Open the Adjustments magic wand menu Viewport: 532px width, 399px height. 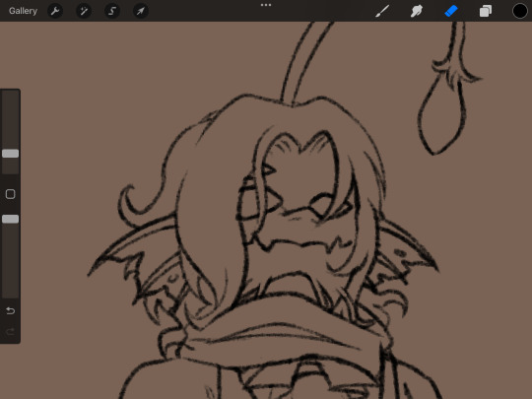click(84, 11)
